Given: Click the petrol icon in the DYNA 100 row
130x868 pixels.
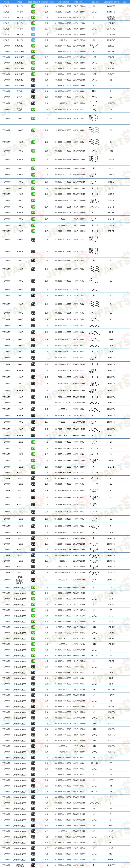Looking at the screenshot, I should [33, 110].
